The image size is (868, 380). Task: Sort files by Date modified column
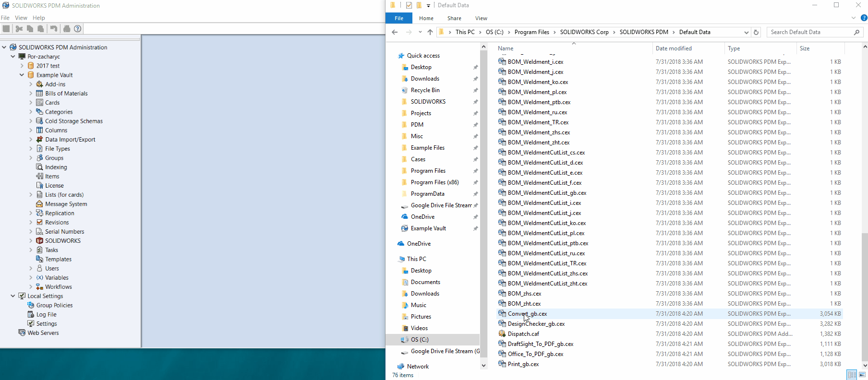coord(674,48)
